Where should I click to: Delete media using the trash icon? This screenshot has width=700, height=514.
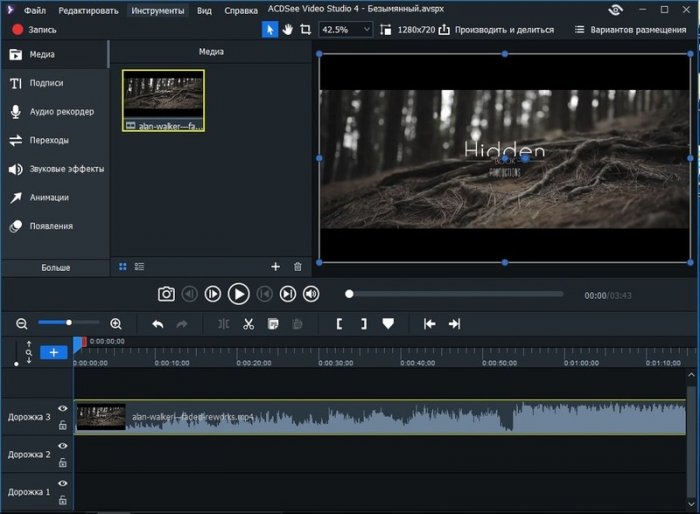point(297,267)
